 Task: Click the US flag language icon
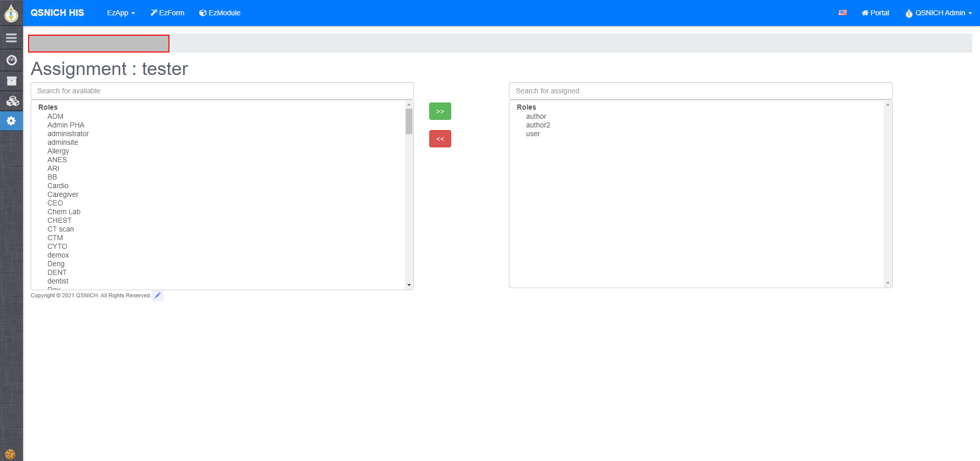842,13
